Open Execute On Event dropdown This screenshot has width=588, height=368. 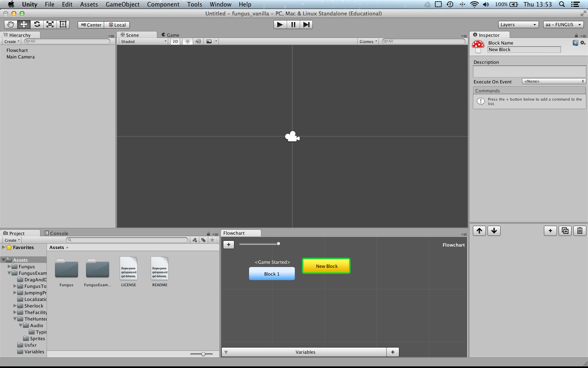coord(554,81)
